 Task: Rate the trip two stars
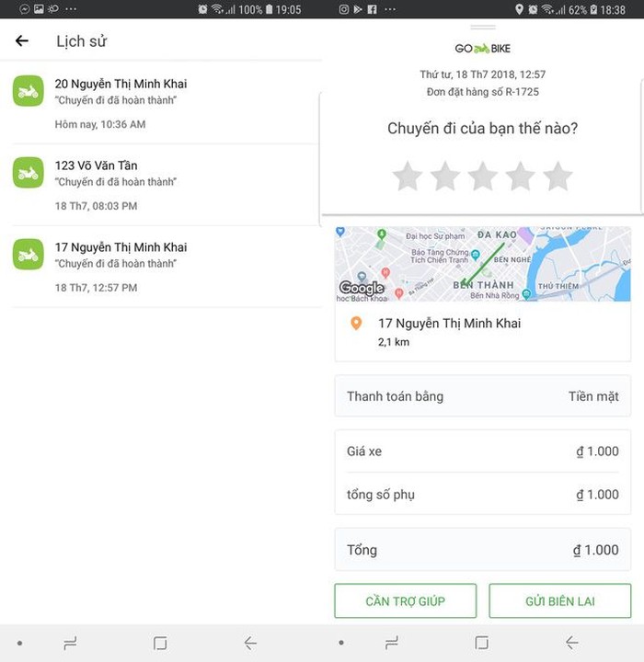[444, 176]
